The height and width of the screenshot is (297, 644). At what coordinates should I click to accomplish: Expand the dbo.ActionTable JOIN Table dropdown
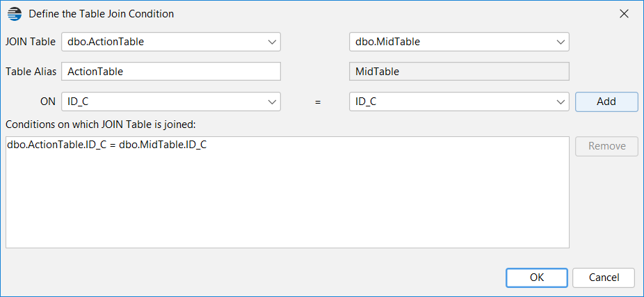coord(171,42)
